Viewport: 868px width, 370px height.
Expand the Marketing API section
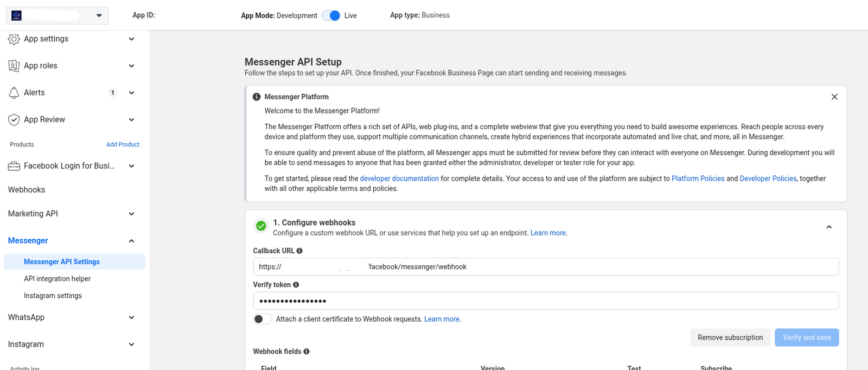pyautogui.click(x=131, y=214)
